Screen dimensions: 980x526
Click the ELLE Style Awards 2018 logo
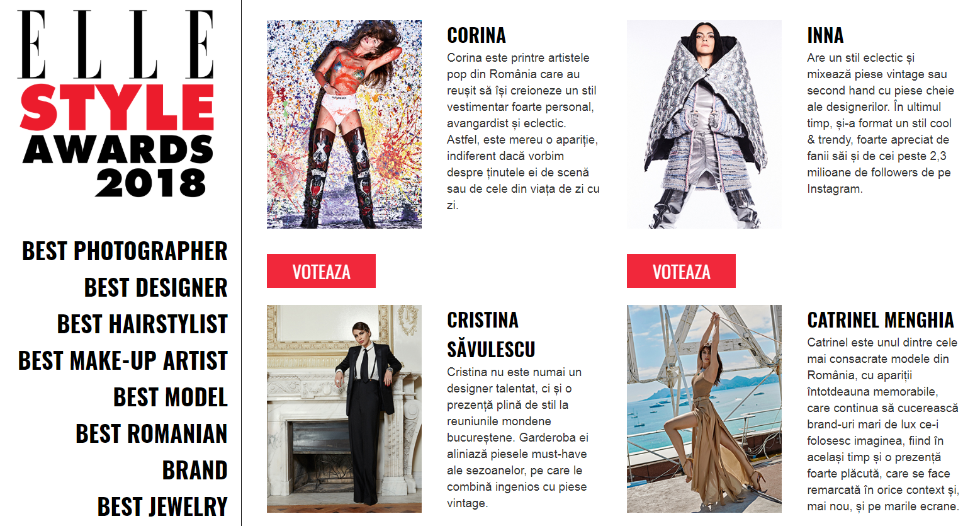116,104
